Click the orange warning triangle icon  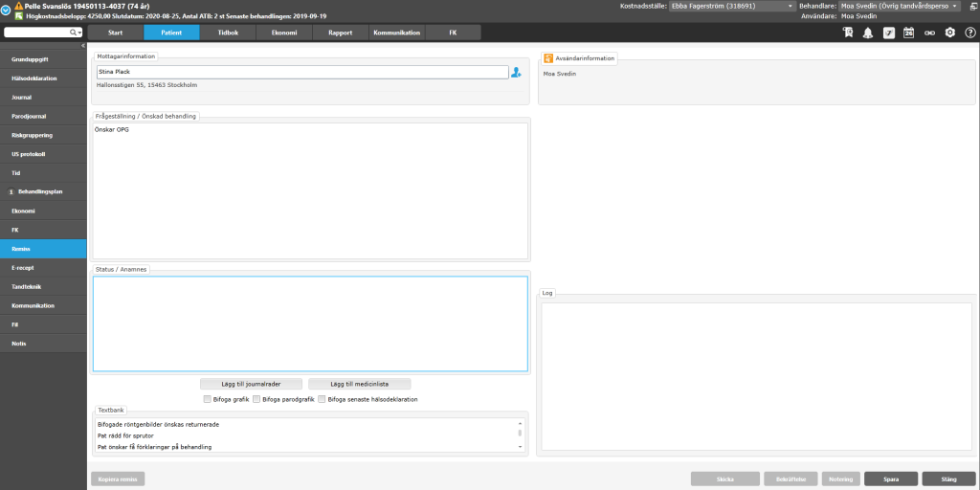19,6
